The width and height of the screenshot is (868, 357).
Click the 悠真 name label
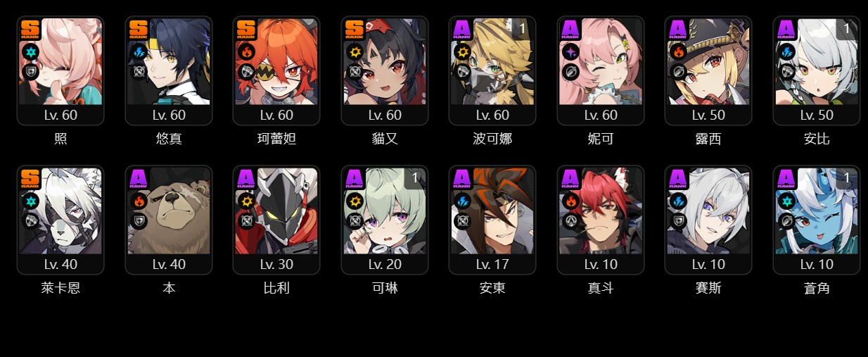point(169,139)
